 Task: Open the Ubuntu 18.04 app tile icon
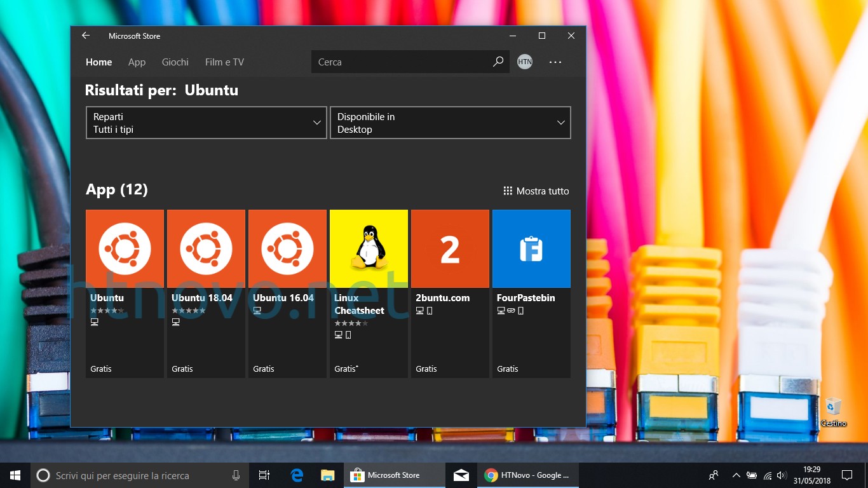206,248
